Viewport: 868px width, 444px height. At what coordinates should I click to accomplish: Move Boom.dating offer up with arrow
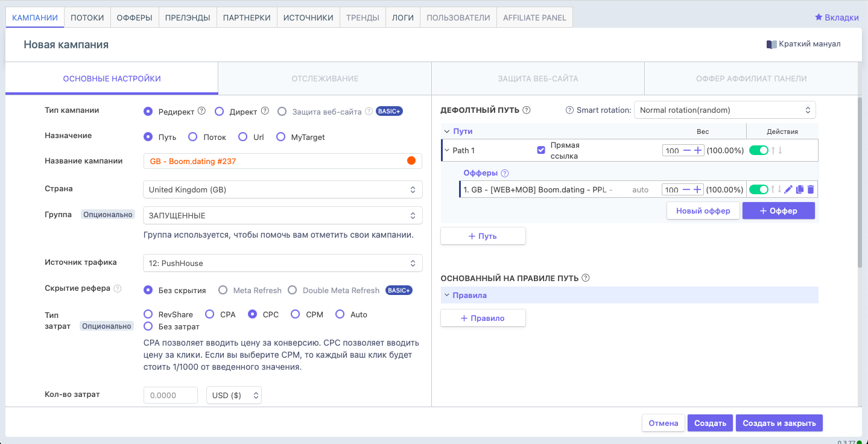pyautogui.click(x=773, y=189)
